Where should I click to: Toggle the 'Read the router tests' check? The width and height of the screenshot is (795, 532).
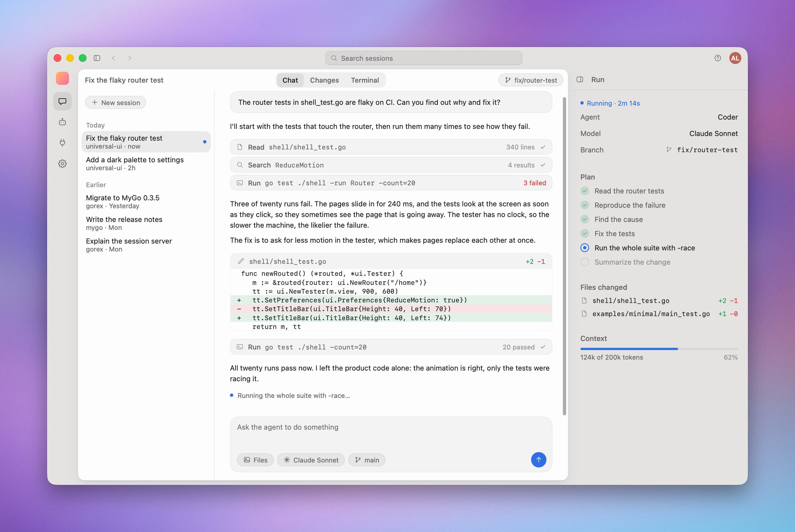click(585, 191)
